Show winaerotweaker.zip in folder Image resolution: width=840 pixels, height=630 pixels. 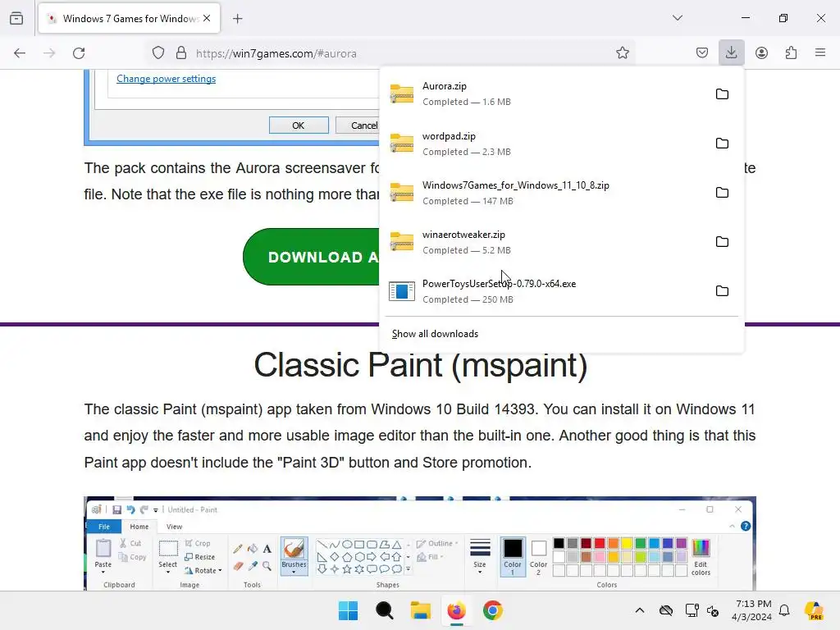click(722, 242)
